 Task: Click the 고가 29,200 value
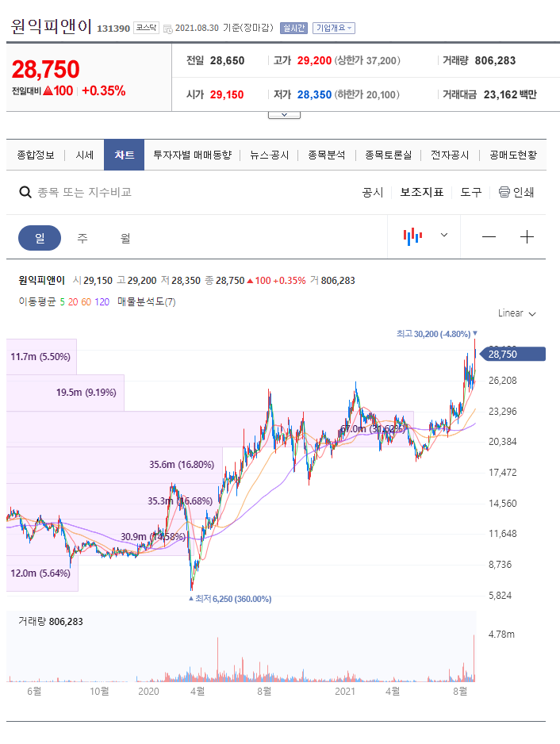[314, 61]
